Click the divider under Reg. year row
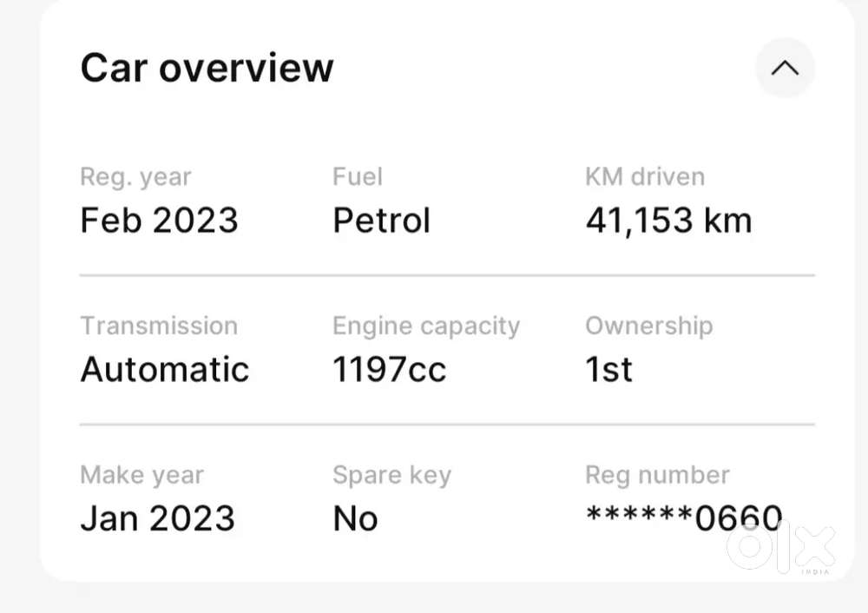 (x=447, y=275)
